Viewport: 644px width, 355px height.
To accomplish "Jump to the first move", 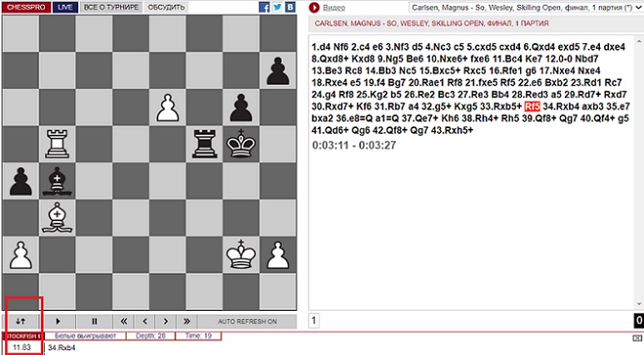I will point(124,321).
